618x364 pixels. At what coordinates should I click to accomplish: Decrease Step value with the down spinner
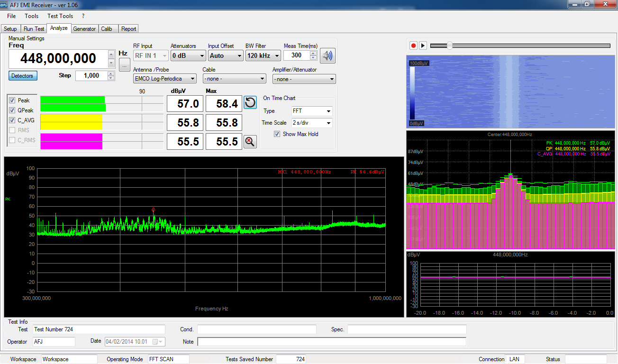(x=111, y=78)
